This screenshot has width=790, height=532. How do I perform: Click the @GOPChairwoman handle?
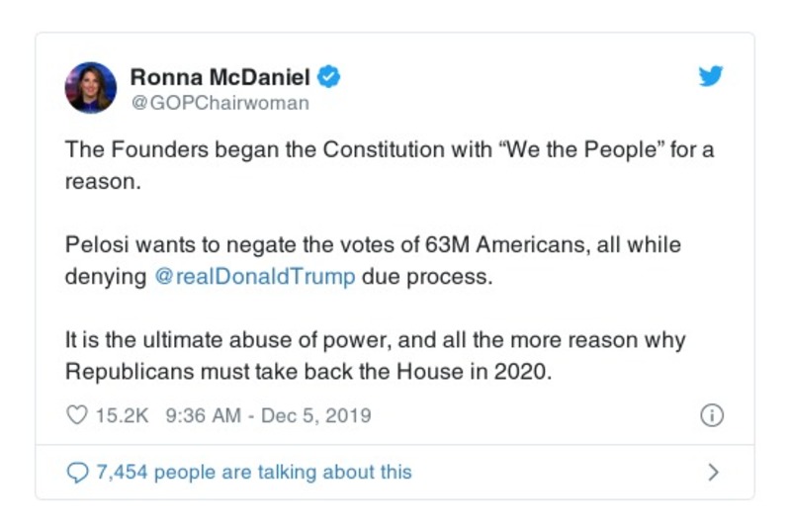(x=219, y=103)
